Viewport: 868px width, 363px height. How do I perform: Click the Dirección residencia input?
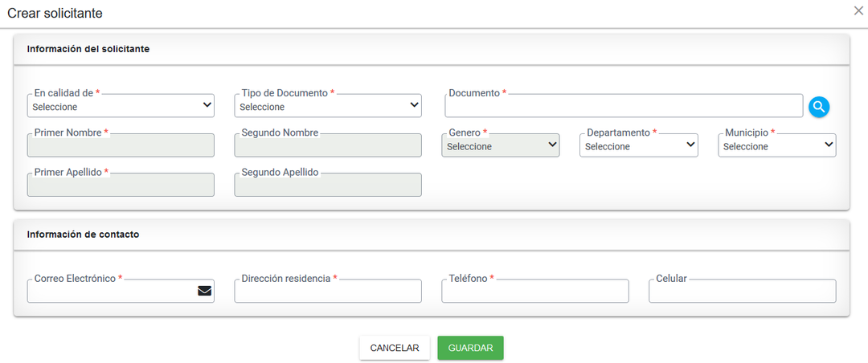tap(328, 292)
